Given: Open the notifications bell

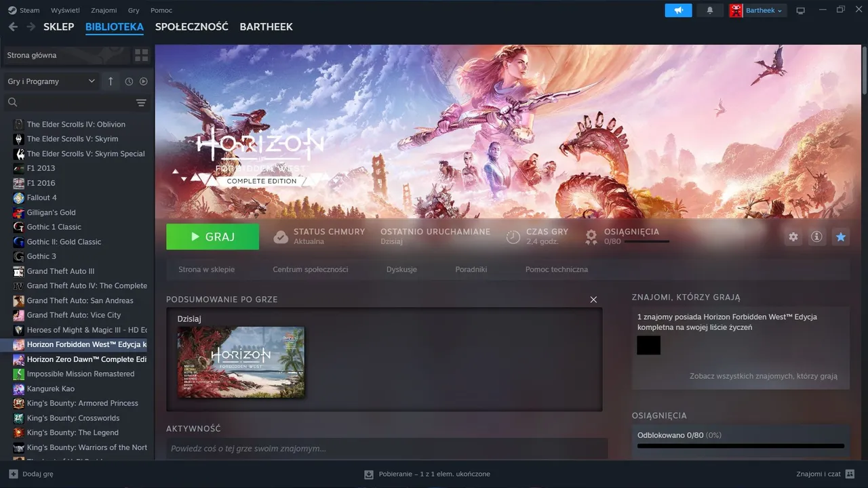Looking at the screenshot, I should coord(710,10).
